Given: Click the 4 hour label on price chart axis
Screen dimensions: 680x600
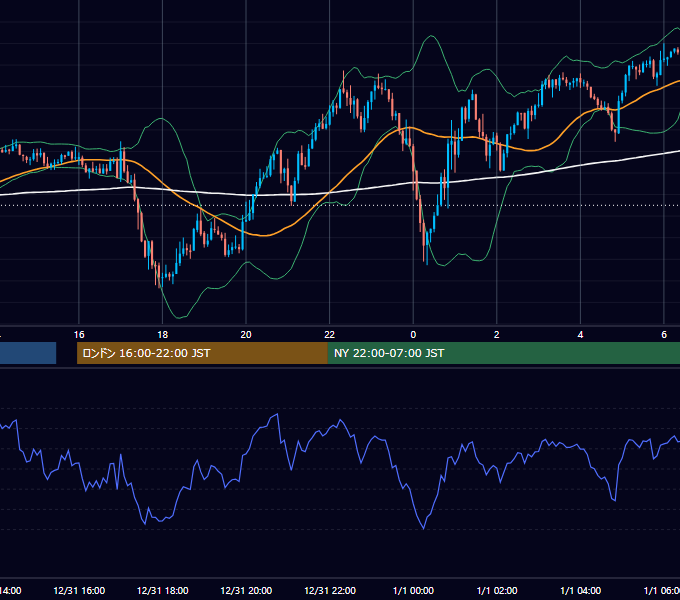Looking at the screenshot, I should pyautogui.click(x=580, y=334).
